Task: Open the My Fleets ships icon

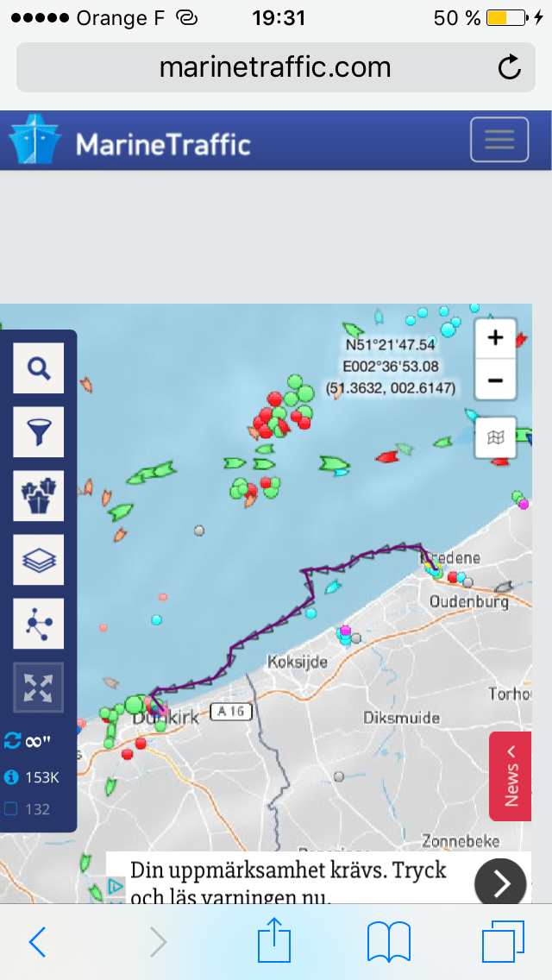Action: pos(39,496)
